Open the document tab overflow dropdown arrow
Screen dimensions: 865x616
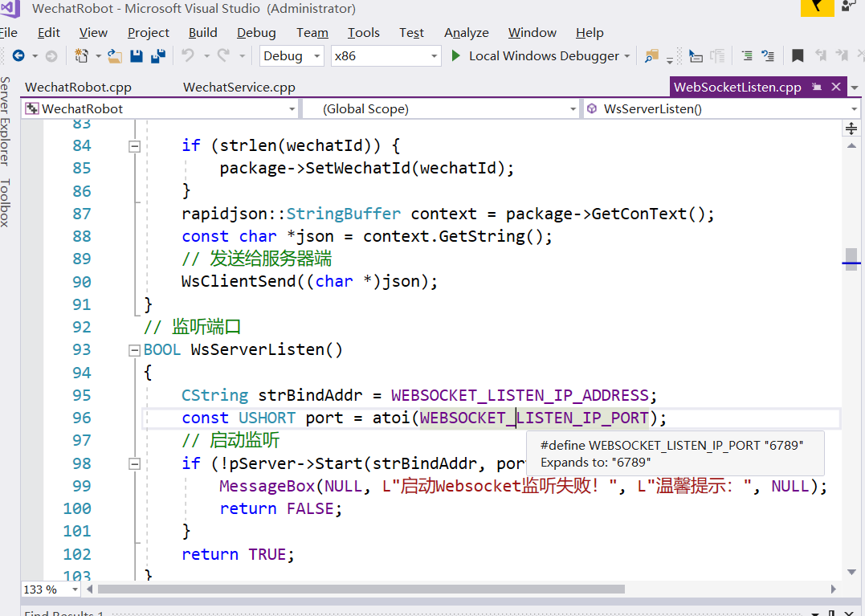855,88
